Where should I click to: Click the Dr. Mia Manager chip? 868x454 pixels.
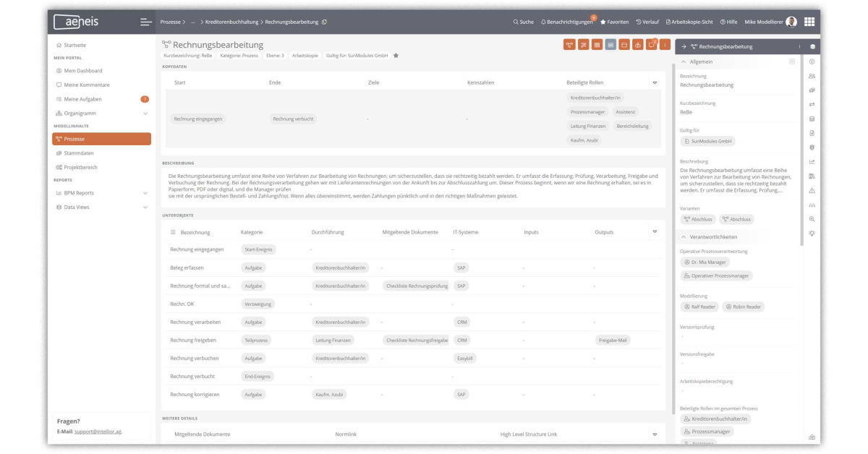tap(705, 262)
